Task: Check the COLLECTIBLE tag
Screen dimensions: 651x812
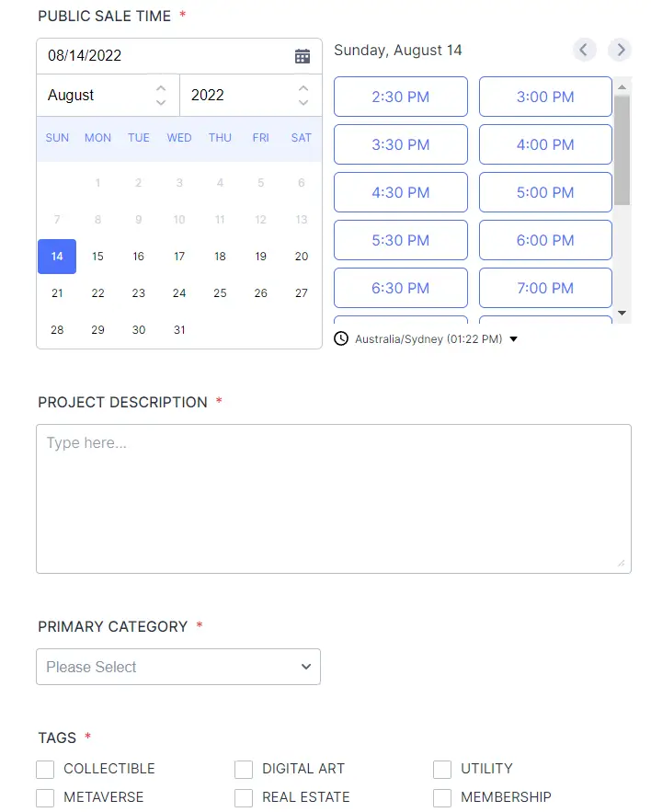Action: (x=45, y=769)
